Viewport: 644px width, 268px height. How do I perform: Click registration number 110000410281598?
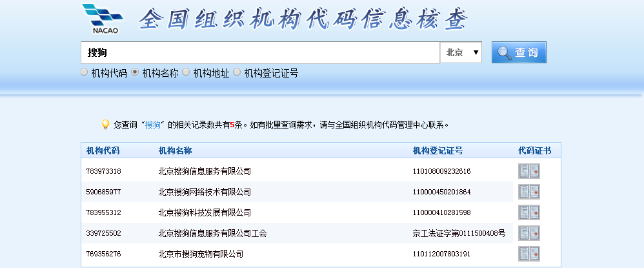441,212
